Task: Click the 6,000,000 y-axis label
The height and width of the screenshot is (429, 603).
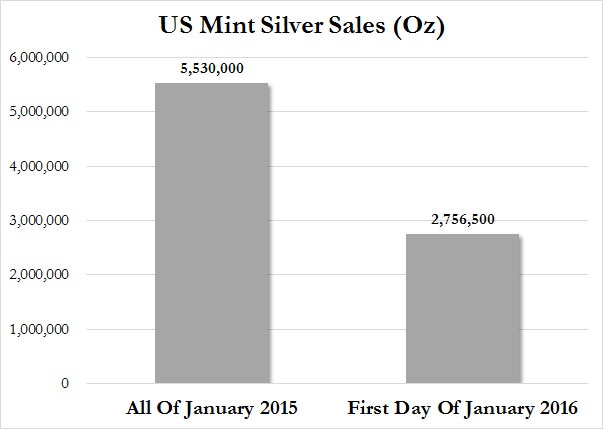Action: [x=40, y=58]
